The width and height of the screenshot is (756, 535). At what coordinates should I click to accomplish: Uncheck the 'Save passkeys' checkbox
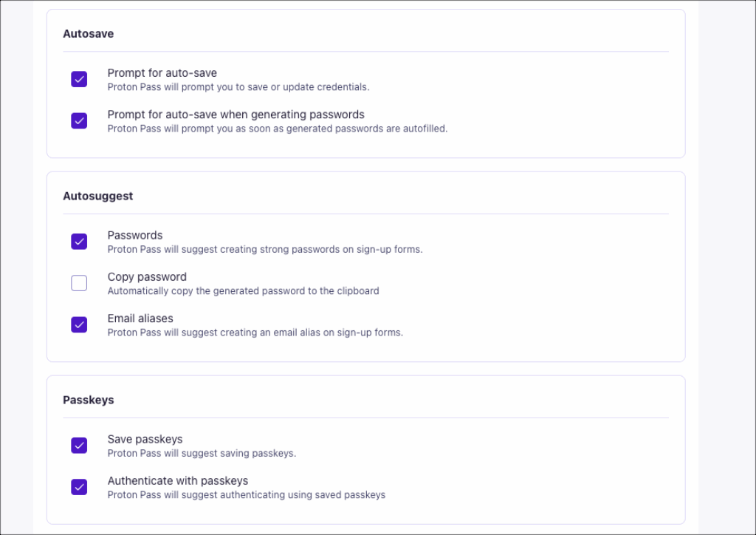(x=79, y=446)
